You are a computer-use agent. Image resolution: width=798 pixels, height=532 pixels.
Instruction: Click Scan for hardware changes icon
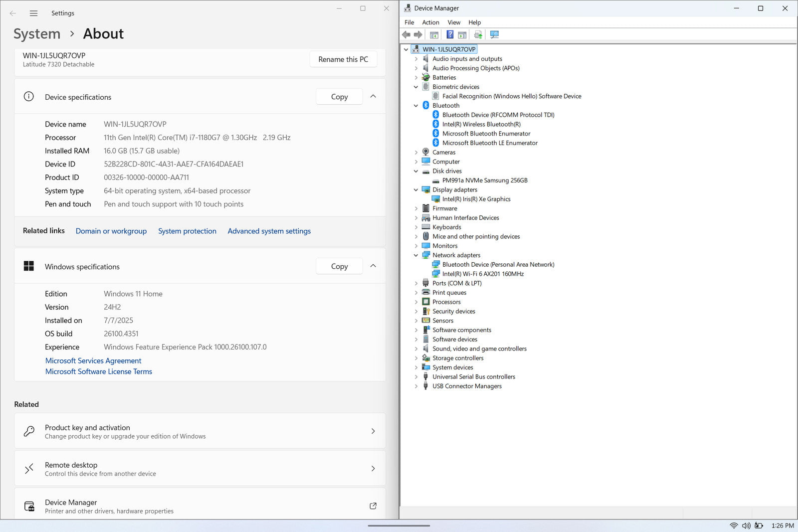click(494, 34)
